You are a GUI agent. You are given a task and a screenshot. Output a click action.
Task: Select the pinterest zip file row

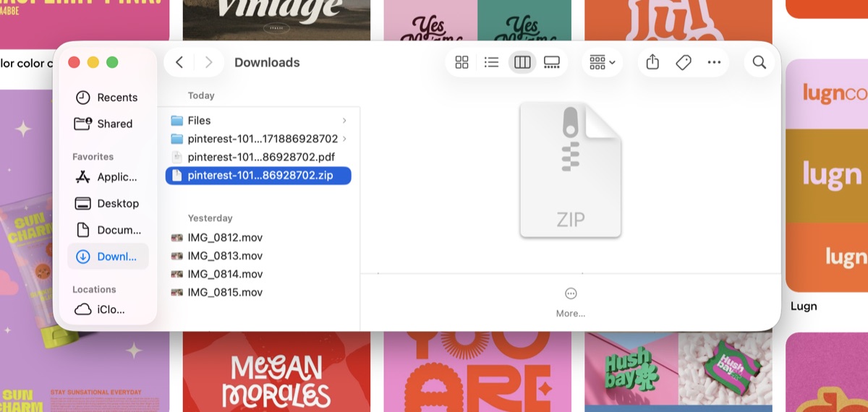(258, 175)
